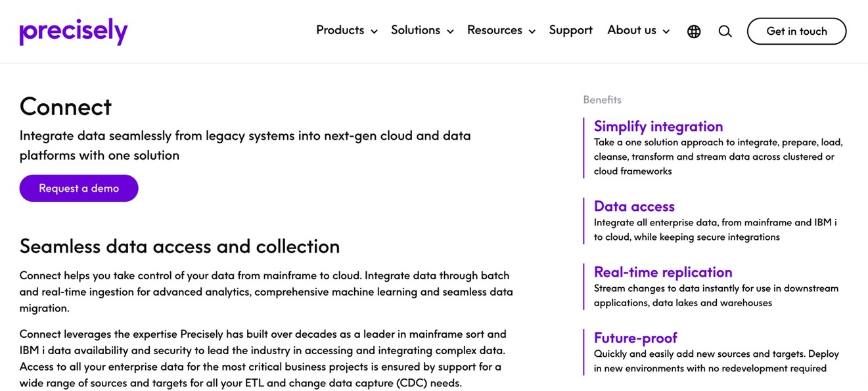The width and height of the screenshot is (868, 391).
Task: Click the Precisely logo
Action: (74, 31)
